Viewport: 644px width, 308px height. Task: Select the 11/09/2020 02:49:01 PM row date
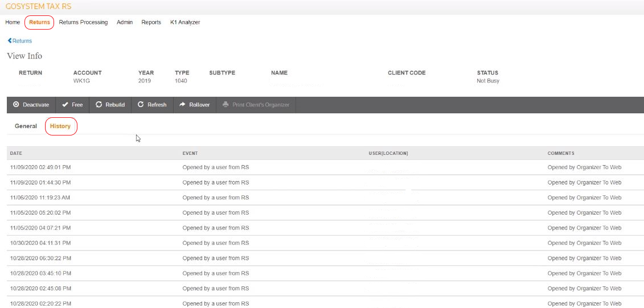(40, 167)
